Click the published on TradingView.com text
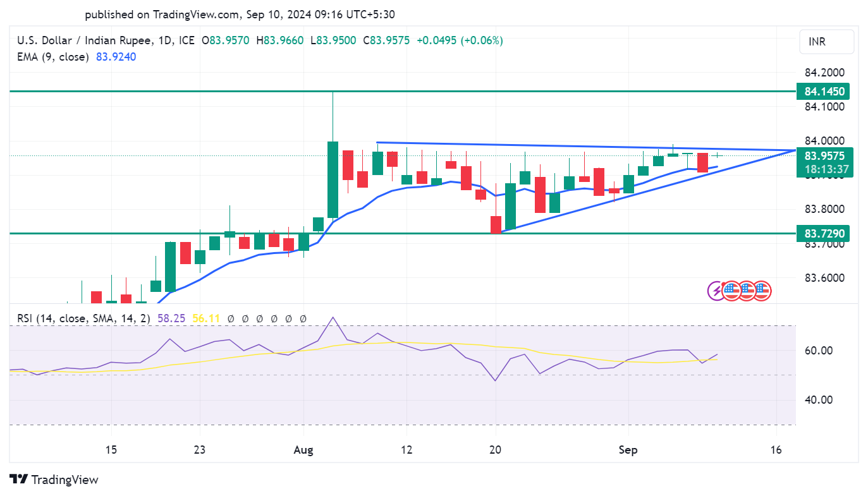Image resolution: width=868 pixels, height=496 pixels. [239, 14]
